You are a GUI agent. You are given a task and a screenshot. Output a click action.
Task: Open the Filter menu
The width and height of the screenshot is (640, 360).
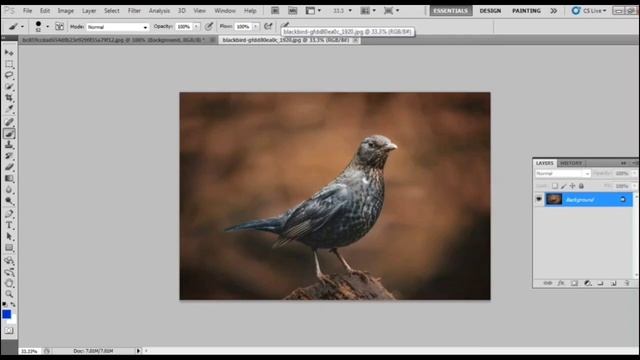pyautogui.click(x=134, y=11)
